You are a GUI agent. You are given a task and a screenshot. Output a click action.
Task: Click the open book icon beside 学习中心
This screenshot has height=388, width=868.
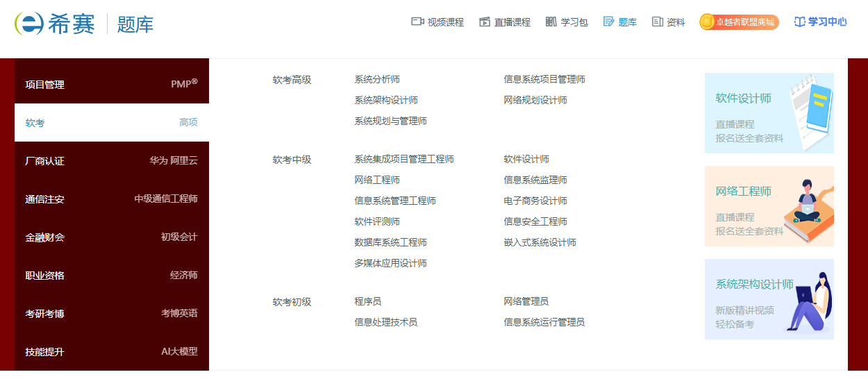tap(799, 22)
